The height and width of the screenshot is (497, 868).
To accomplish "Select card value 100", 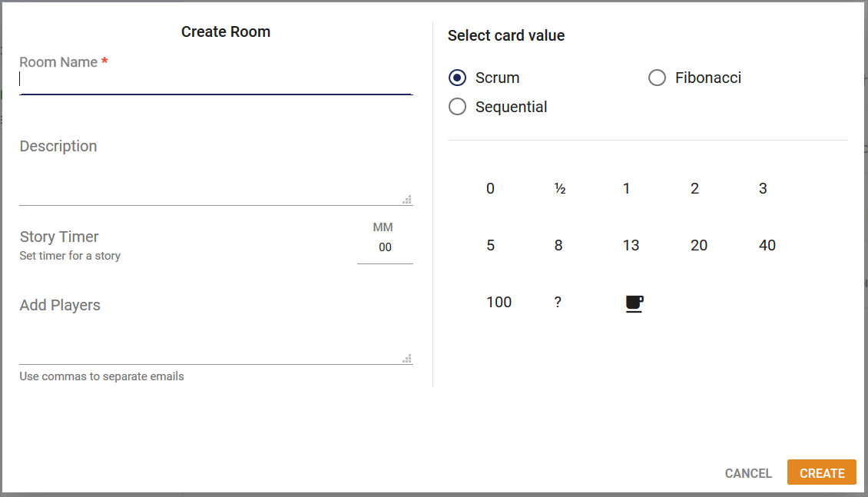I will click(499, 302).
